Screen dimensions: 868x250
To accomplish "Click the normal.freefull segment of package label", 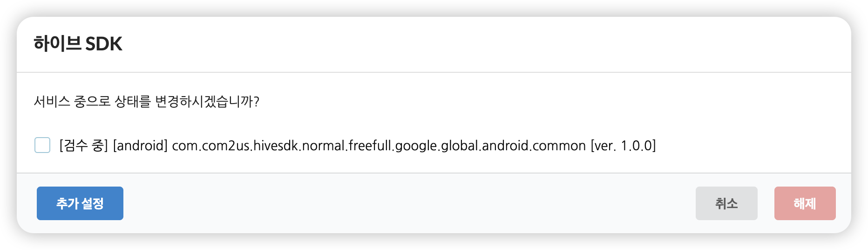I will point(346,146).
